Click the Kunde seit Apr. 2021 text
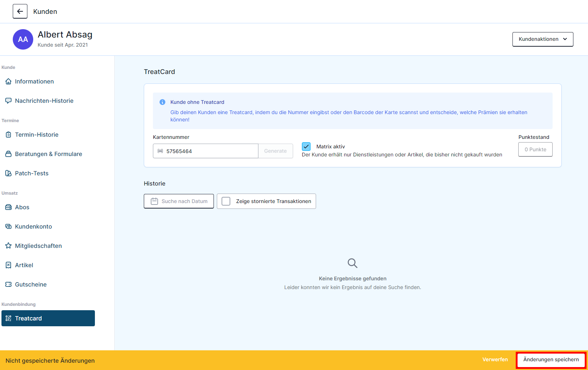The height and width of the screenshot is (370, 588). (x=63, y=45)
